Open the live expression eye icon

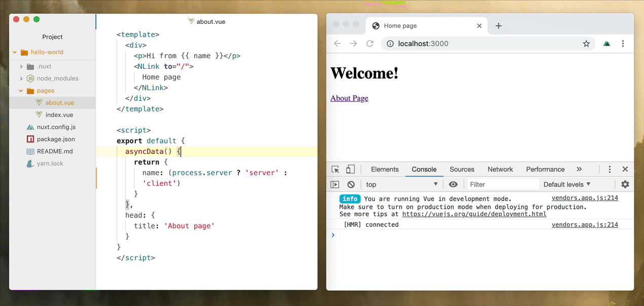point(453,184)
